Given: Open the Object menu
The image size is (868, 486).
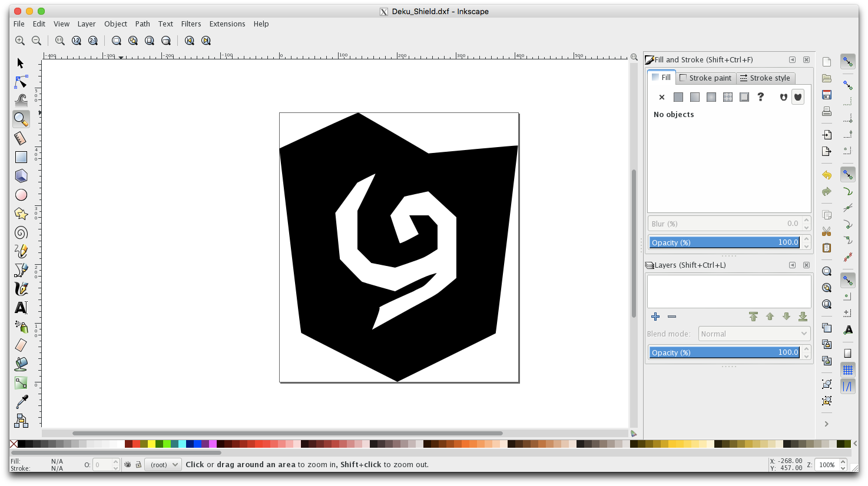Looking at the screenshot, I should (115, 24).
